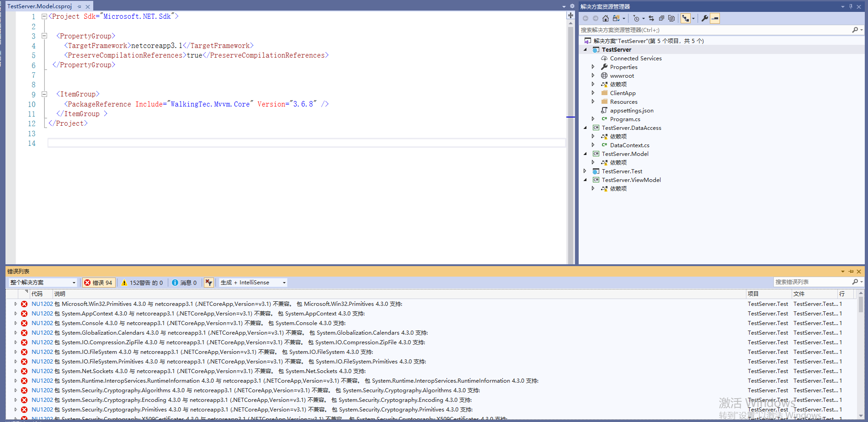Open the Properties wrench icon
Screen dimensions: 868x422
(704, 18)
